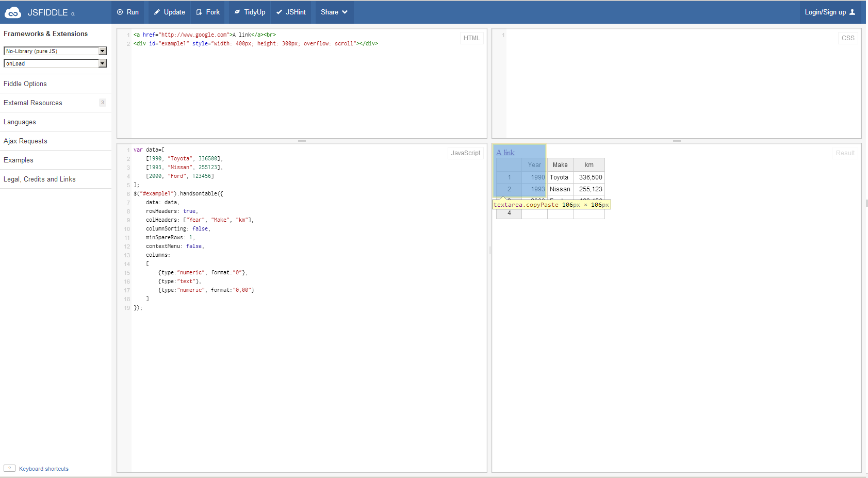Expand External Resources section
Image resolution: width=868 pixels, height=478 pixels.
[x=56, y=103]
